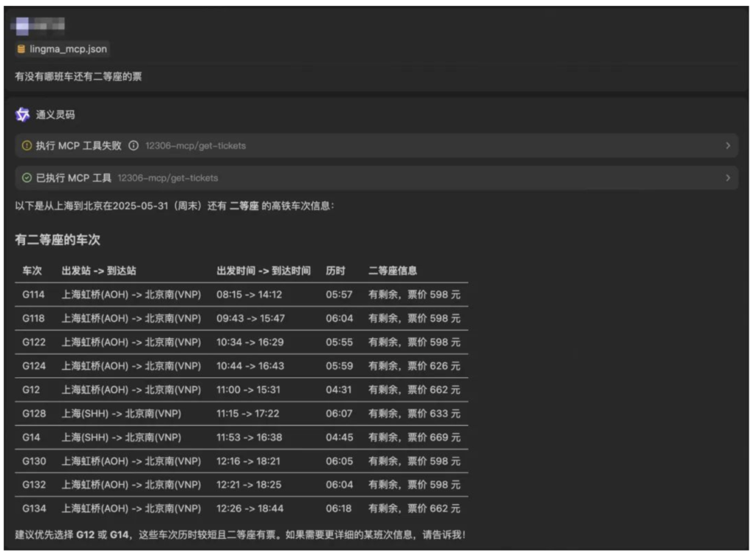Click 12306-mcp/get-tickets in the failed tool row
756x552 pixels.
[196, 146]
